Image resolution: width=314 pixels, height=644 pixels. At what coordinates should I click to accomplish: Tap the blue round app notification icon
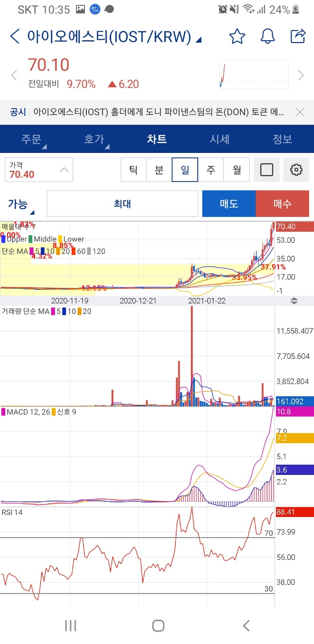click(x=95, y=9)
